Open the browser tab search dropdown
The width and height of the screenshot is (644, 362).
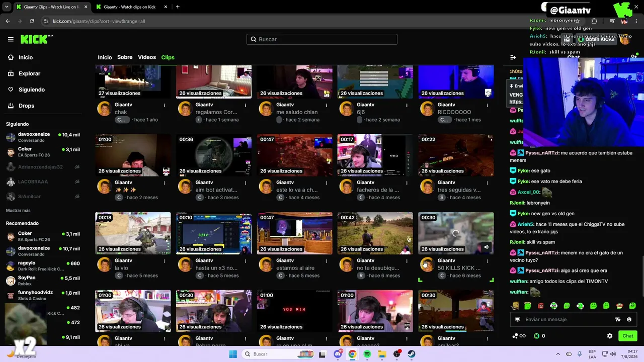click(7, 7)
